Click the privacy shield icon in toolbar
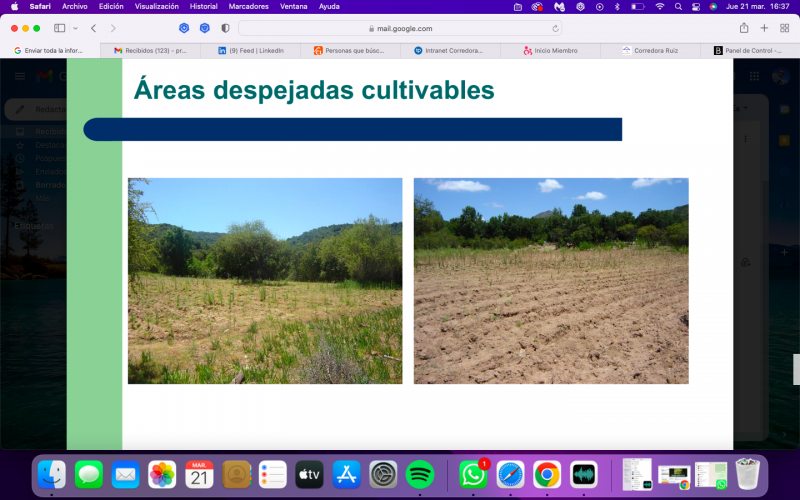The image size is (800, 500). tap(225, 28)
